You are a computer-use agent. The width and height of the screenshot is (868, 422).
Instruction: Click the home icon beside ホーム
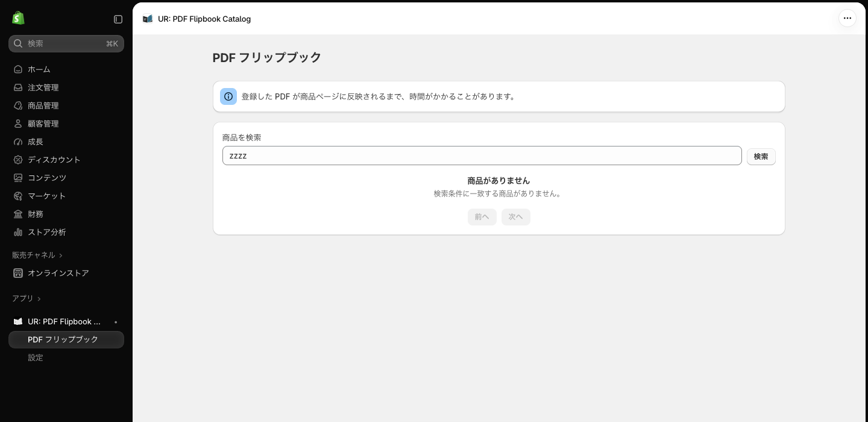click(18, 69)
